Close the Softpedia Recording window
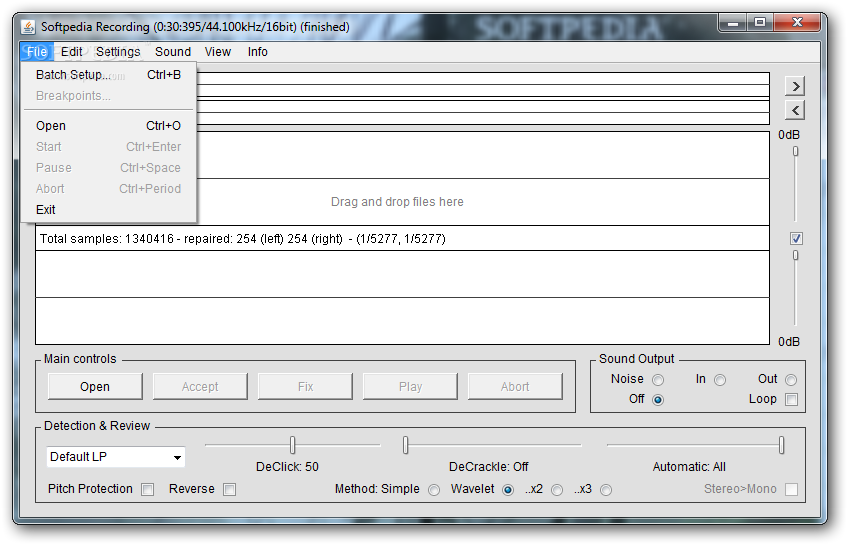Viewport: 848px width, 545px height. [x=797, y=23]
